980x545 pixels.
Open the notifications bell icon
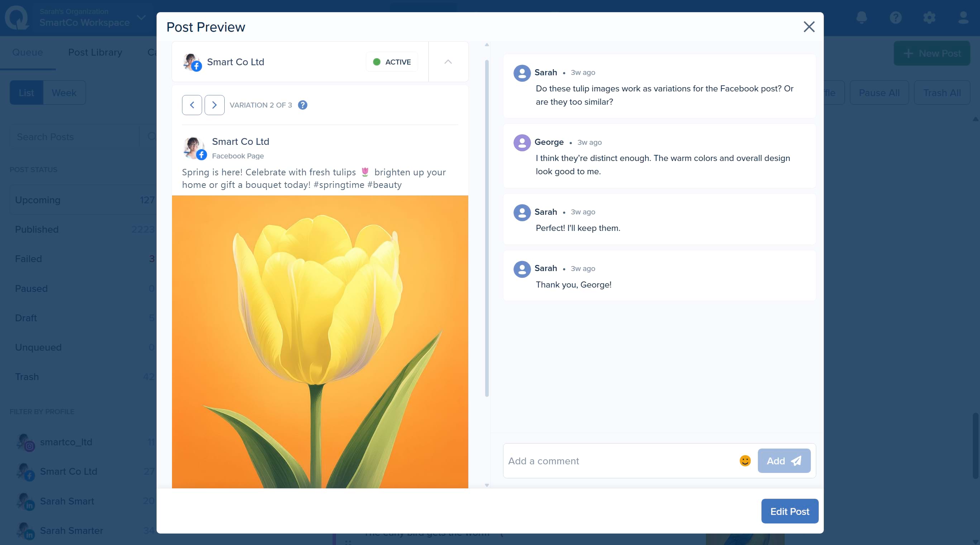pyautogui.click(x=861, y=18)
